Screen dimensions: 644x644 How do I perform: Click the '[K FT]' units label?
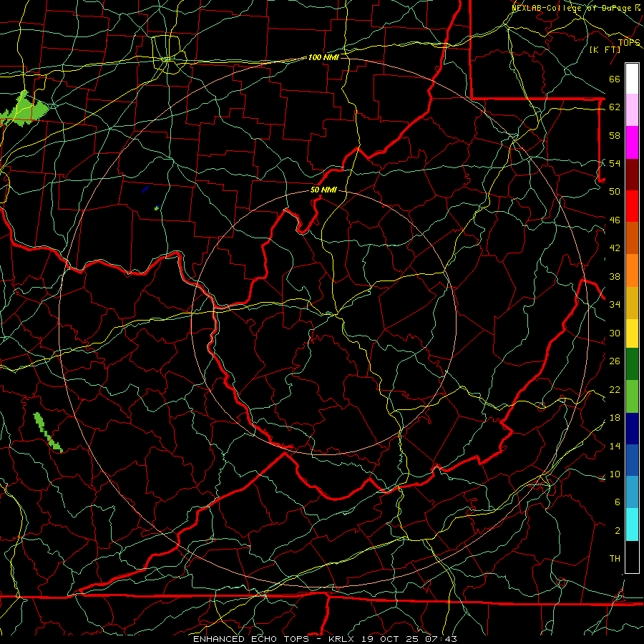click(605, 49)
